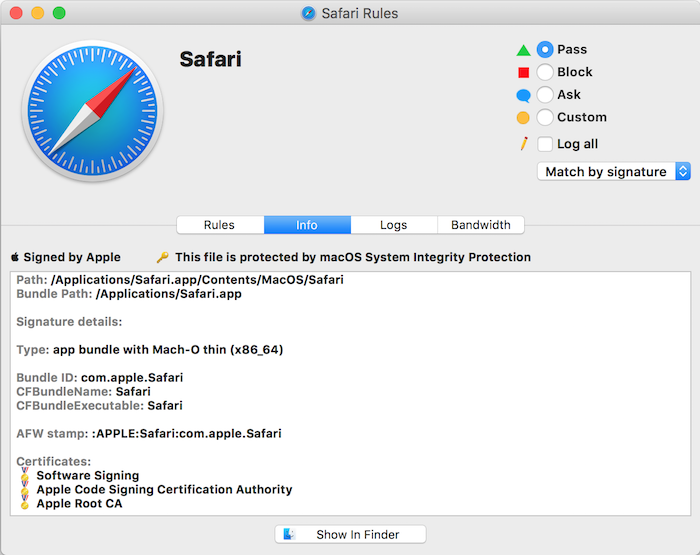The height and width of the screenshot is (555, 700).
Task: Click the Software Signing certificate medal icon
Action: click(x=25, y=475)
